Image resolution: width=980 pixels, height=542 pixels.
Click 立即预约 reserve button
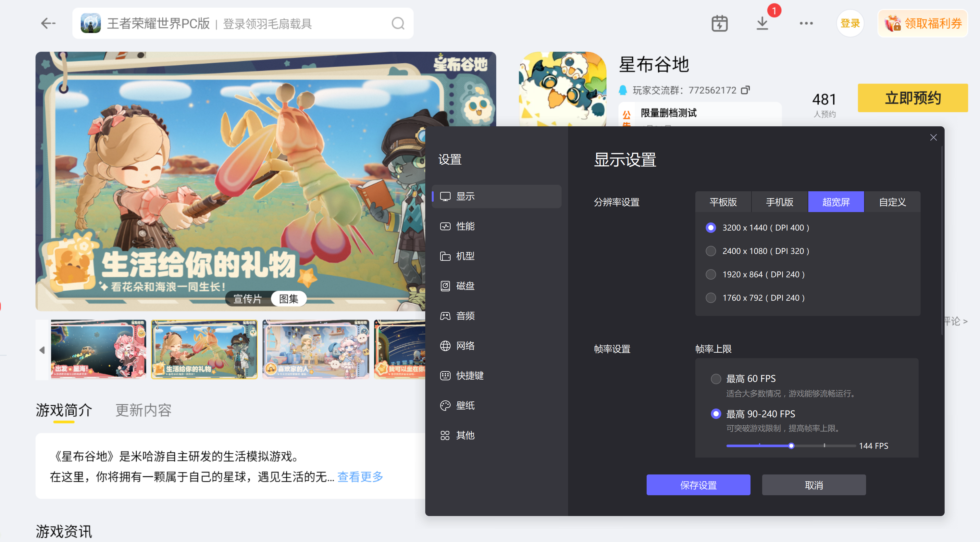[912, 98]
